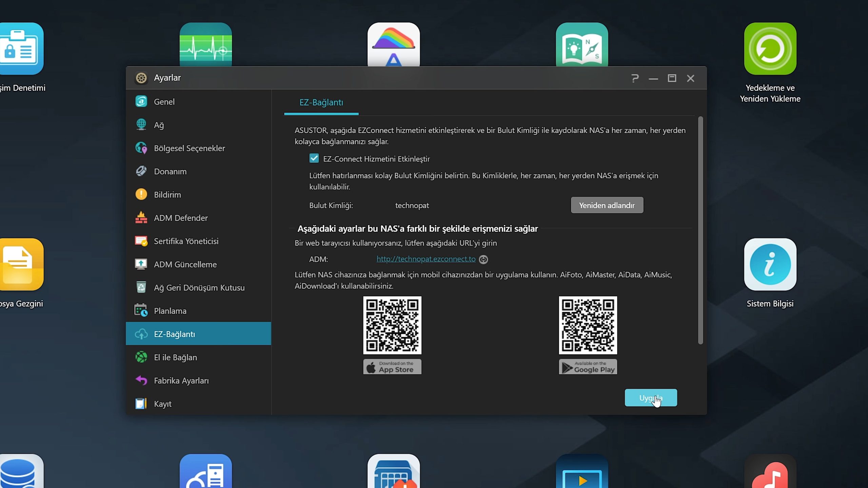
Task: Open the ADM Defender settings
Action: pos(180,218)
